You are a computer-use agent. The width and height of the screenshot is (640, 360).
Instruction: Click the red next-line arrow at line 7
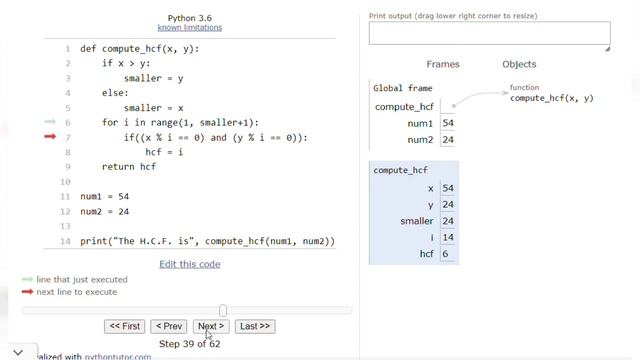click(x=50, y=136)
